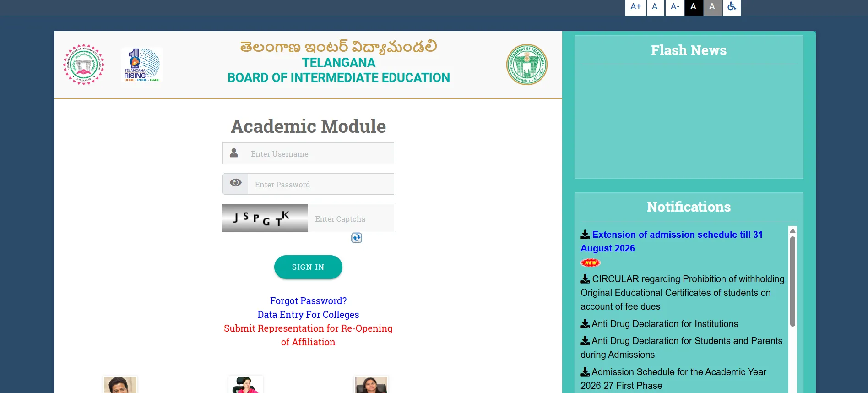
Task: Click the Telugu board title text
Action: [339, 47]
